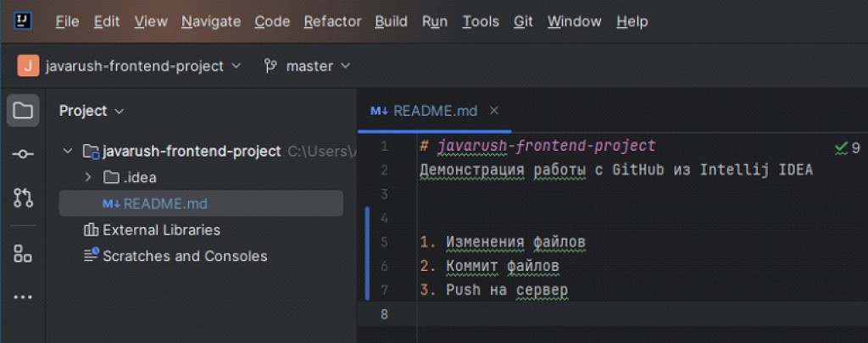Image resolution: width=868 pixels, height=343 pixels.
Task: Click the heading text javarush-frontend-project in editor
Action: (x=546, y=146)
